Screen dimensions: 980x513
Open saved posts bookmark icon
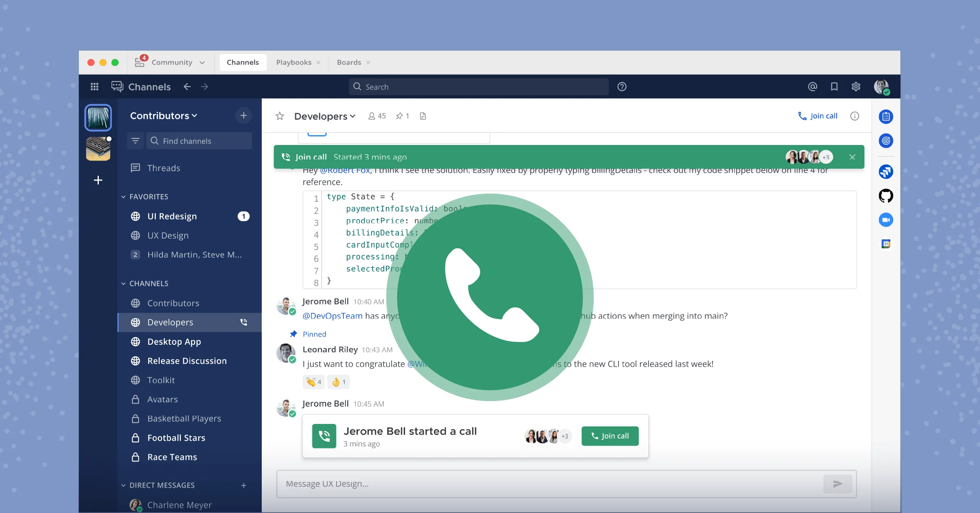(x=834, y=87)
